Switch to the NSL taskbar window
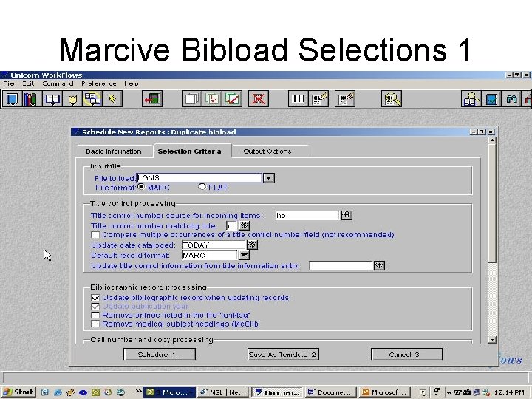Screen dimensions: 532x399 point(223,392)
